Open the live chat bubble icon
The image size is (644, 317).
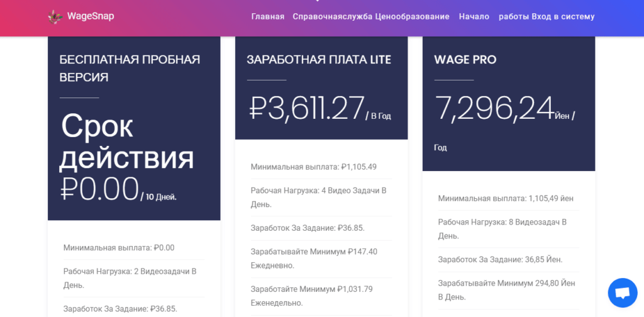(623, 292)
